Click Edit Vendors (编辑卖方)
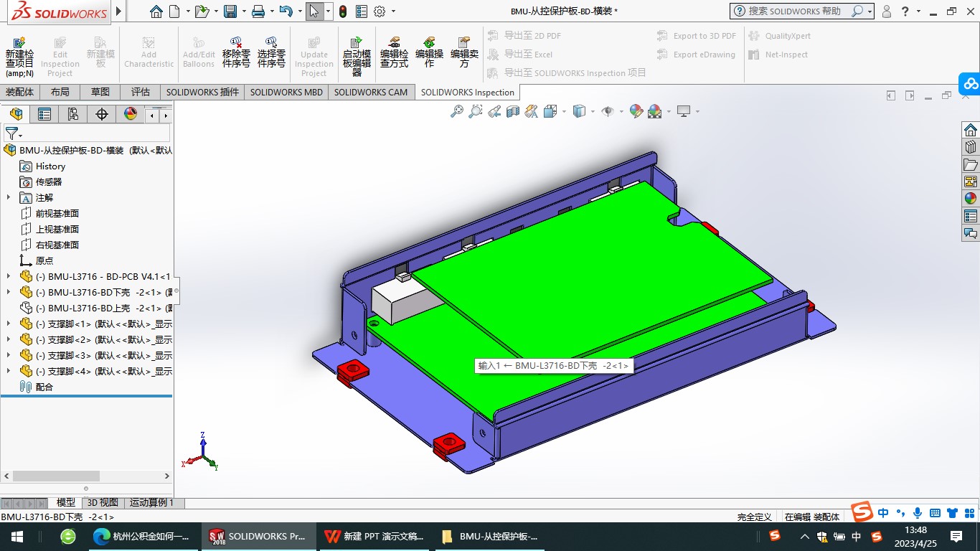 [464, 52]
